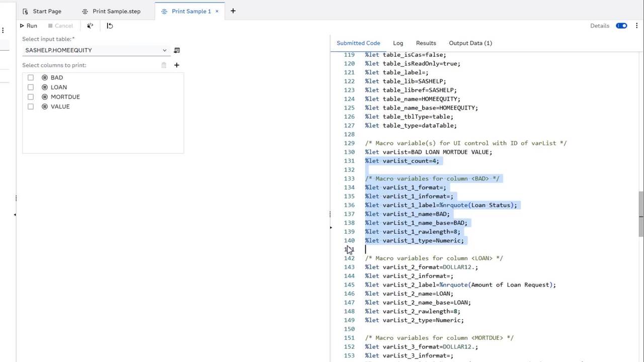This screenshot has width=644, height=362.
Task: Check the BAD column checkbox
Action: click(x=31, y=77)
